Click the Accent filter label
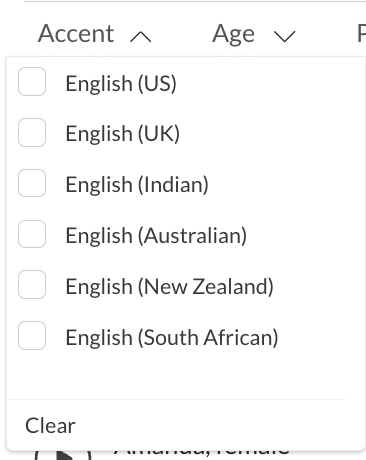The width and height of the screenshot is (366, 460). pos(76,34)
